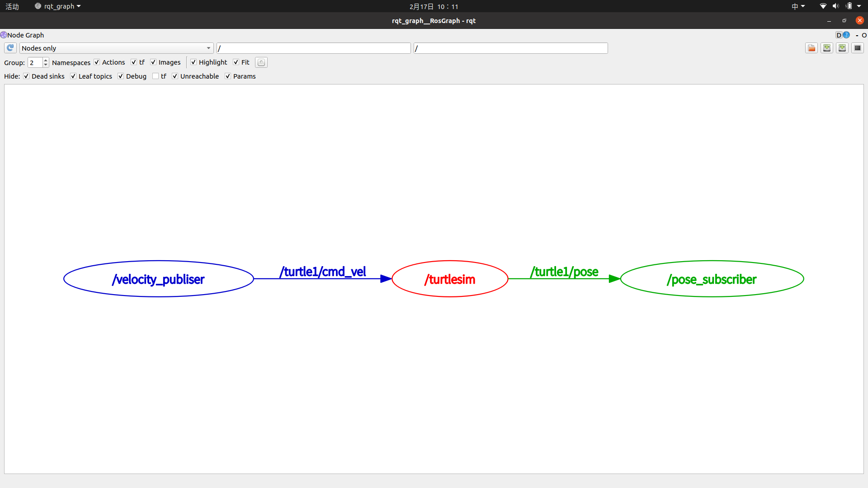Click the save as image black square icon
This screenshot has height=488, width=868.
[858, 48]
